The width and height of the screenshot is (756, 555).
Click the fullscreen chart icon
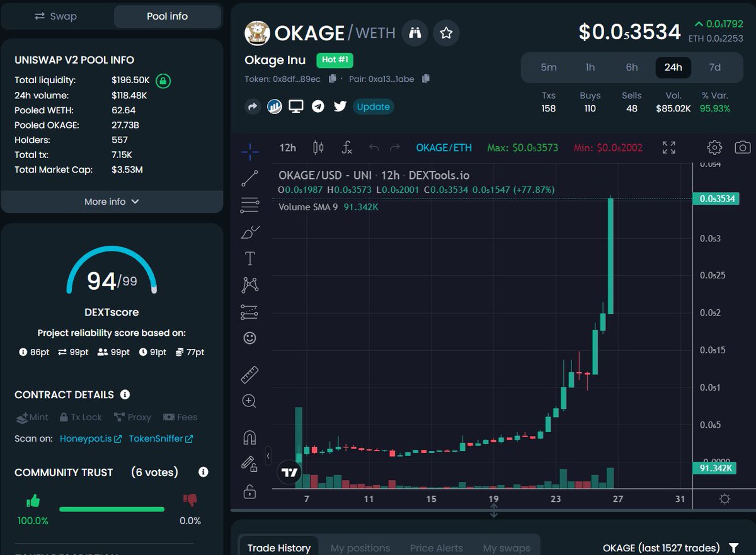tap(669, 148)
